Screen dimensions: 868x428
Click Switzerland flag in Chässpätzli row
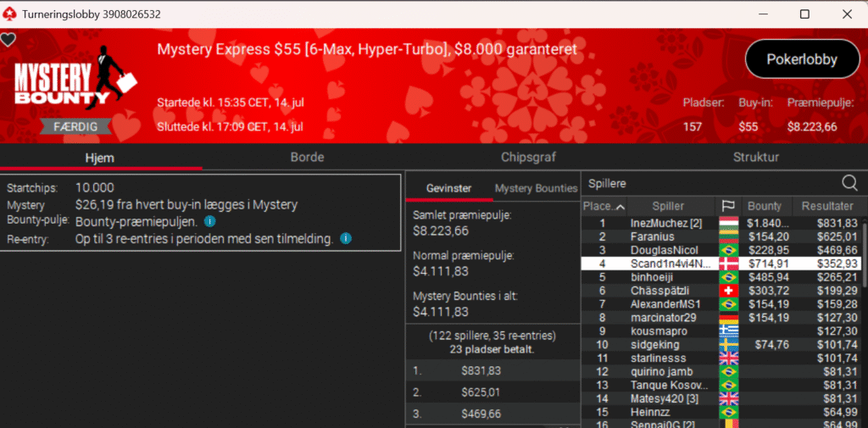[728, 291]
